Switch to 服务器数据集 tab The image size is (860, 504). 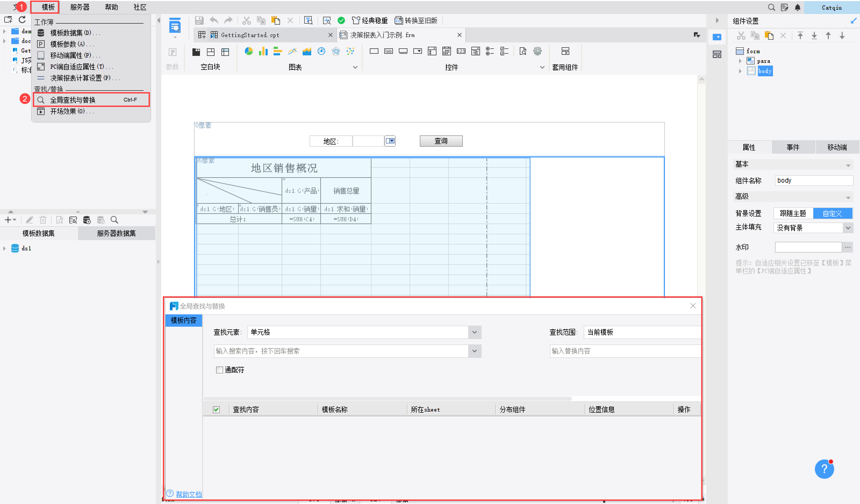click(116, 233)
